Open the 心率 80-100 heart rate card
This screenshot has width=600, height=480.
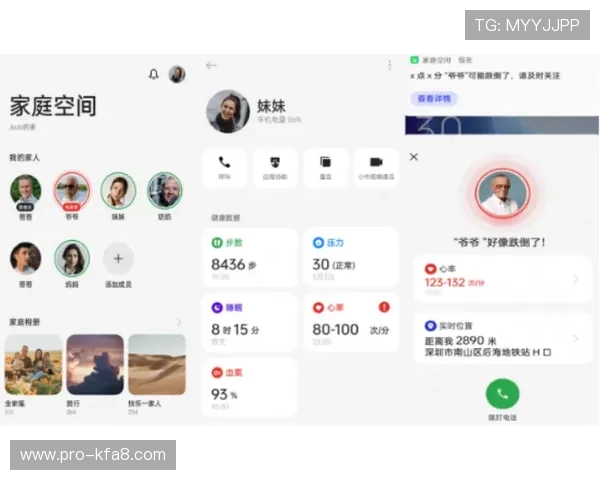click(x=351, y=322)
